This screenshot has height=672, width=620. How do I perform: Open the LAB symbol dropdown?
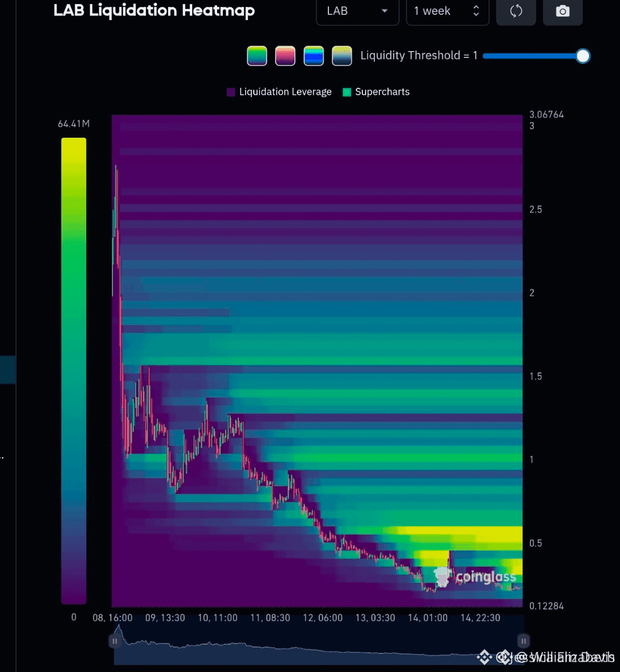[358, 11]
